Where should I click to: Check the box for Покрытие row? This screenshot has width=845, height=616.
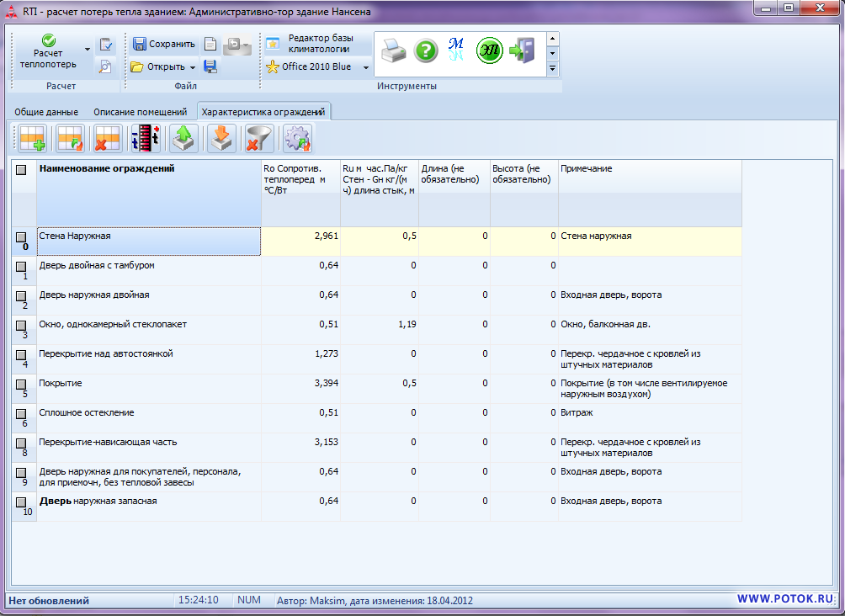tap(21, 385)
